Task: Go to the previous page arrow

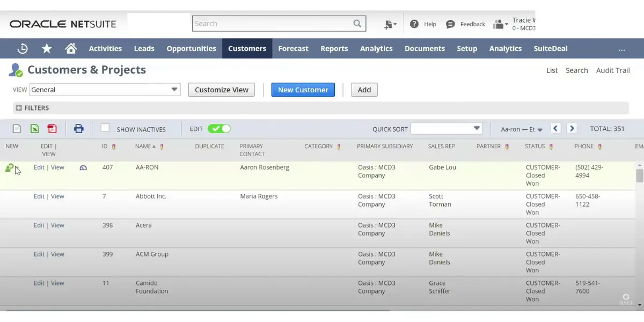Action: point(556,128)
